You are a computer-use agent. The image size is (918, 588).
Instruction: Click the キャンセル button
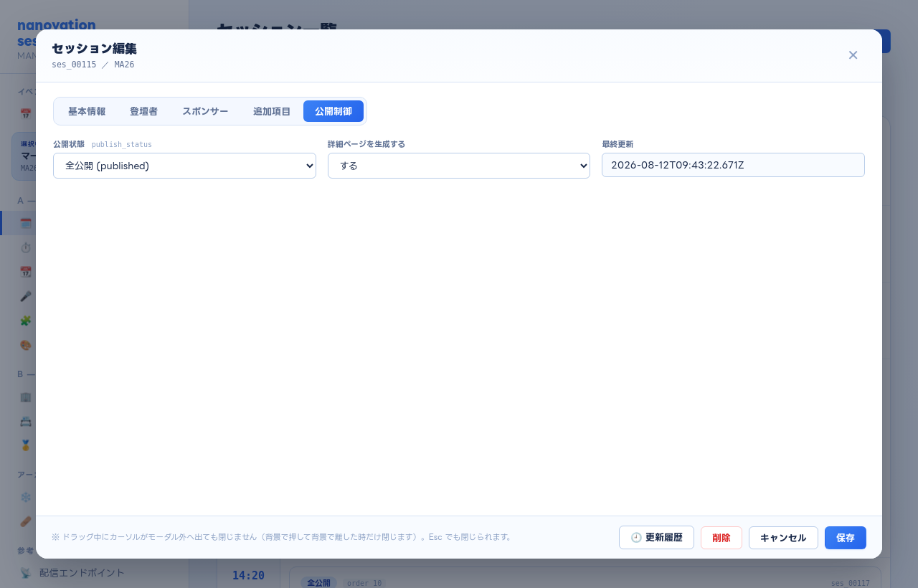(783, 538)
